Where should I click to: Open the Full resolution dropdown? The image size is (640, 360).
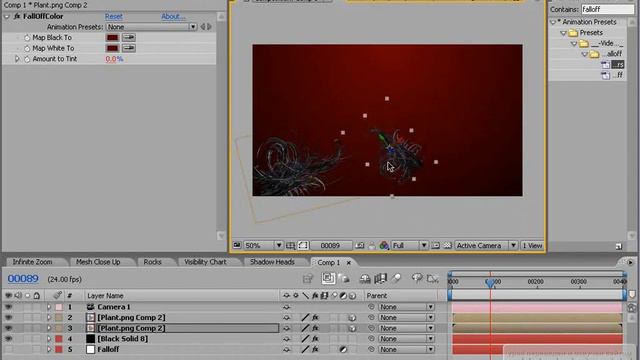pyautogui.click(x=409, y=245)
